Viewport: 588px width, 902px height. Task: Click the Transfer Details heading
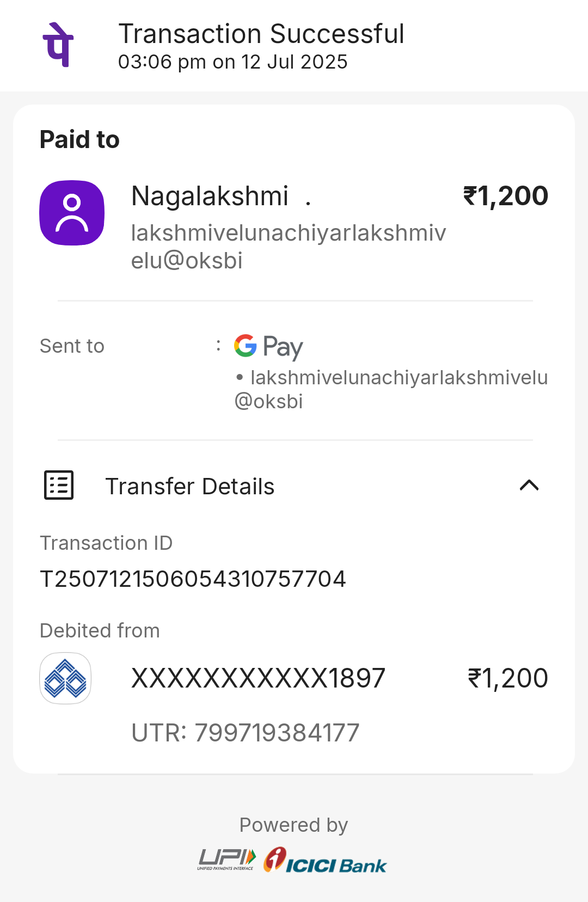(190, 486)
